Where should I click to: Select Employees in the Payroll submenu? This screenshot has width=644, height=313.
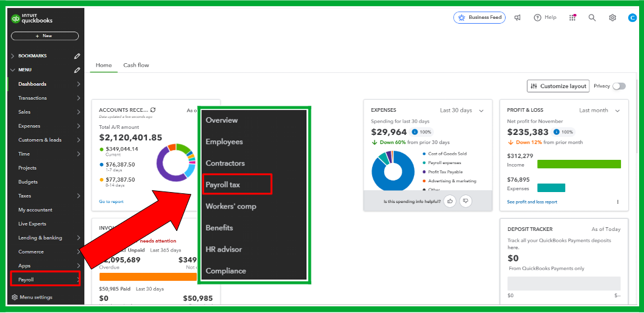(224, 142)
